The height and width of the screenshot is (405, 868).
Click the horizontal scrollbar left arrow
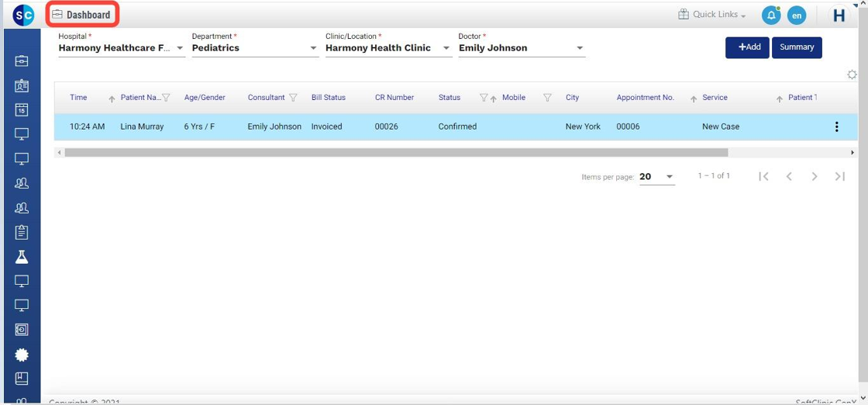click(57, 152)
